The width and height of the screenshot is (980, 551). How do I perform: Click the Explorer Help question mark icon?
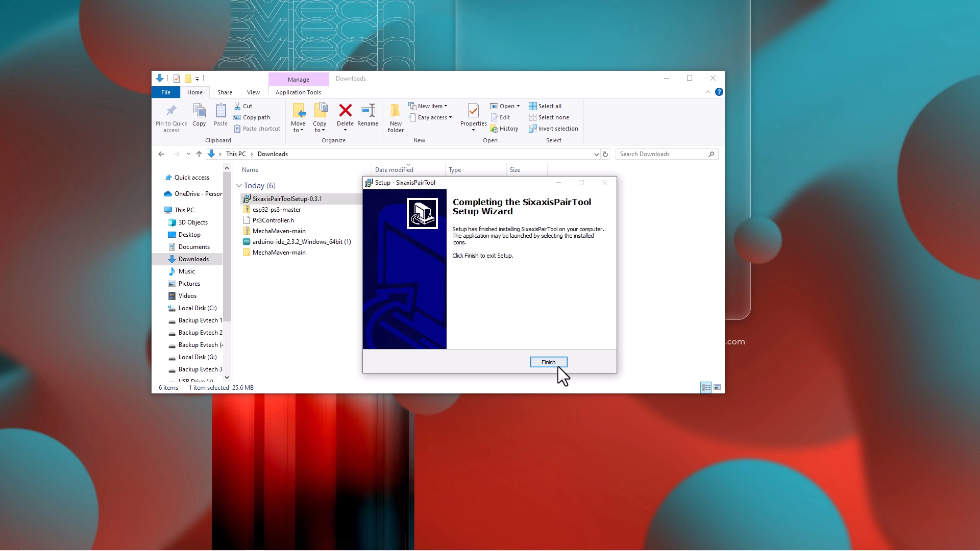(719, 92)
